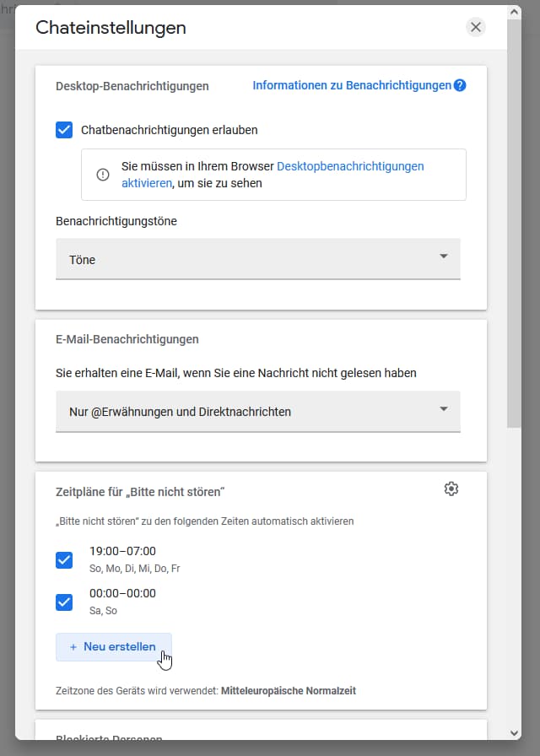The image size is (540, 756).
Task: Click the vertical scrollbar thumb
Action: (x=514, y=224)
